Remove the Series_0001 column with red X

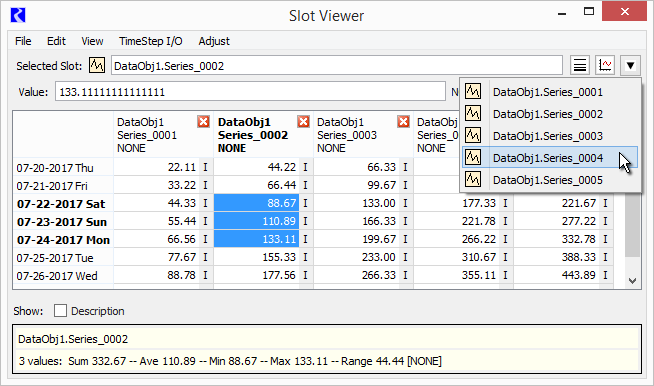(x=204, y=121)
